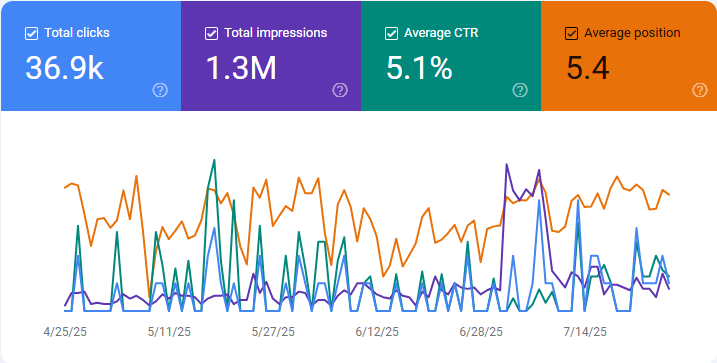Click the 4/25/25 date axis label
Screen dimensions: 717x363
click(x=65, y=331)
